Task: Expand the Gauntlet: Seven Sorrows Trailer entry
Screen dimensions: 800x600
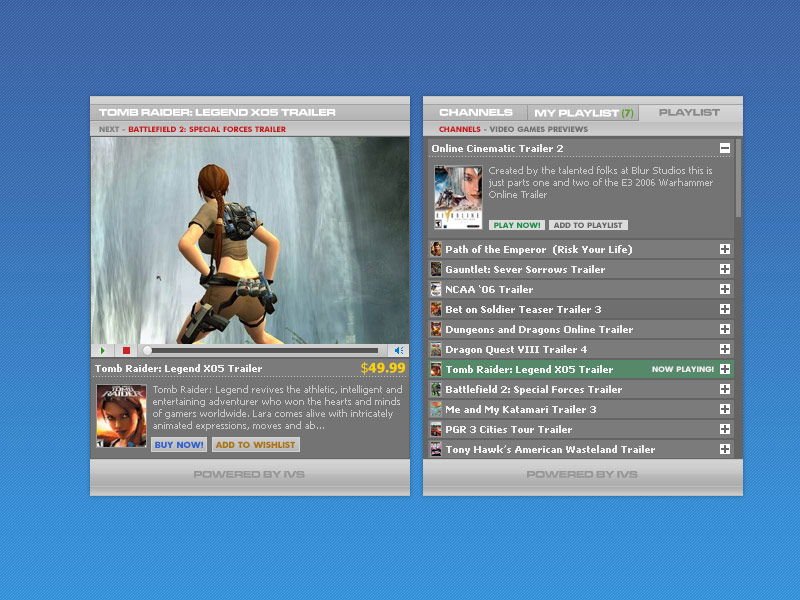Action: [x=725, y=269]
